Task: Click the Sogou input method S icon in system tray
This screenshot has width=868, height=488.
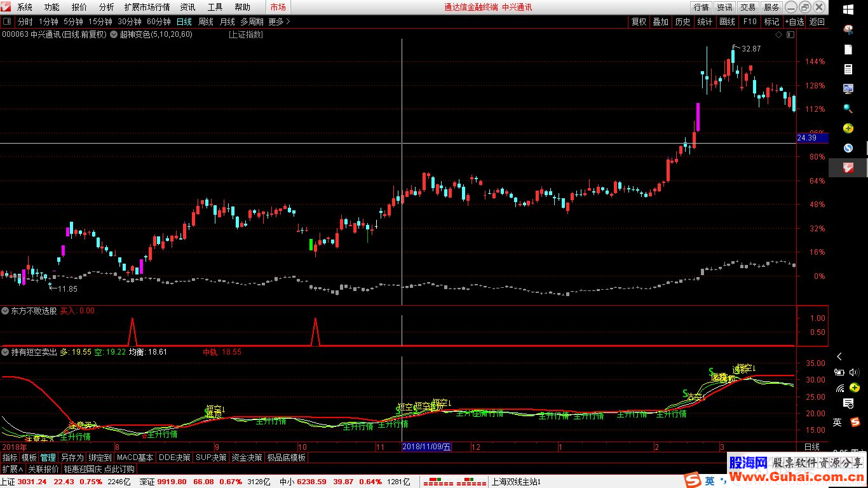Action: click(x=855, y=422)
